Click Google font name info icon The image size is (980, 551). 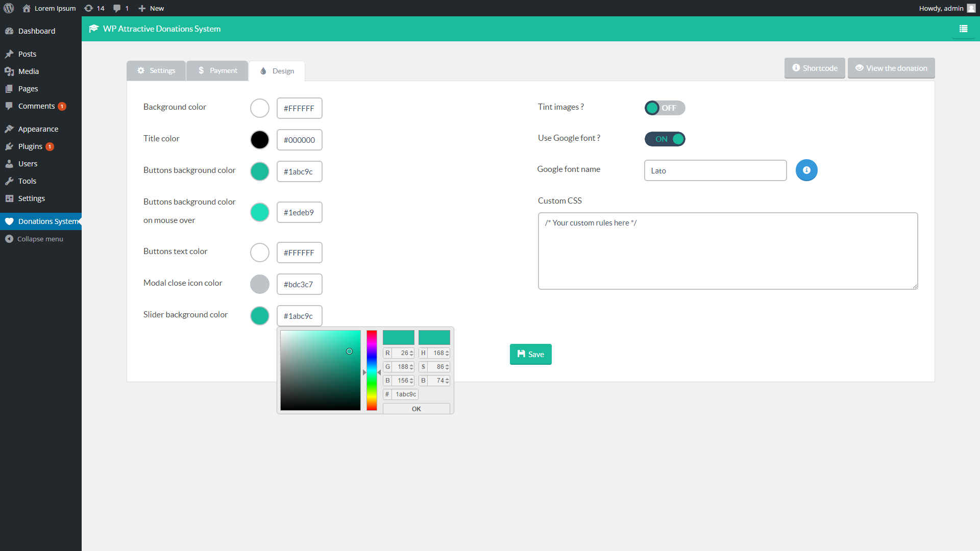(x=806, y=170)
